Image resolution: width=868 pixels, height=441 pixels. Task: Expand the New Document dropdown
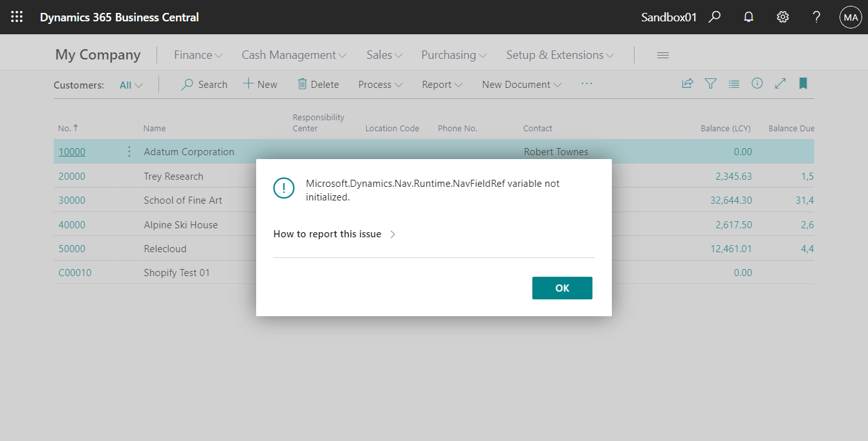pos(521,84)
